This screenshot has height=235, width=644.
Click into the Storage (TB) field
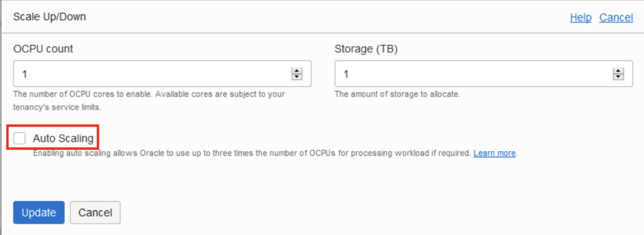click(473, 74)
